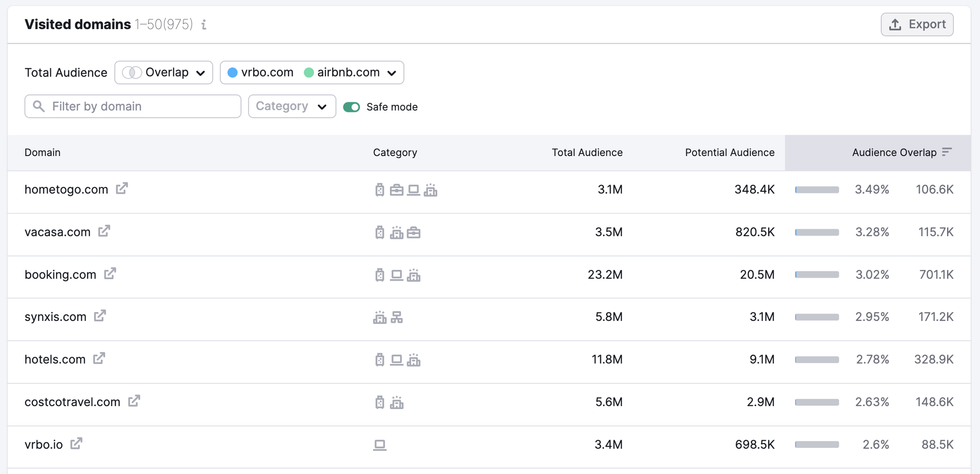This screenshot has height=474, width=980.
Task: Open vrbo.com airbnb.com domain selector dropdown
Action: point(312,73)
